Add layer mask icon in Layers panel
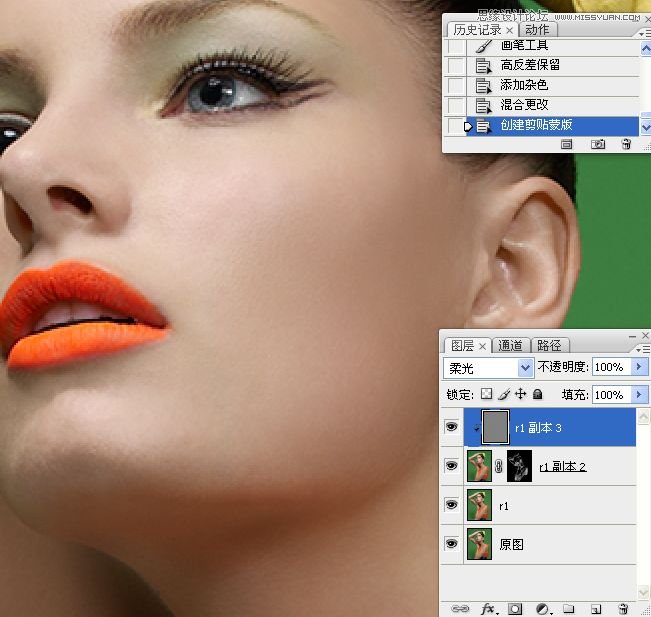 tap(515, 609)
